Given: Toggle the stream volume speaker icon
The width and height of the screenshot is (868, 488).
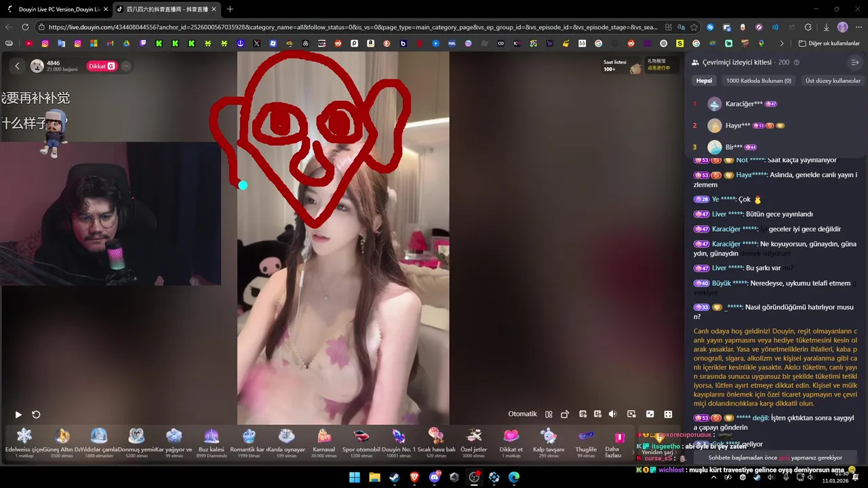Looking at the screenshot, I should click(612, 414).
